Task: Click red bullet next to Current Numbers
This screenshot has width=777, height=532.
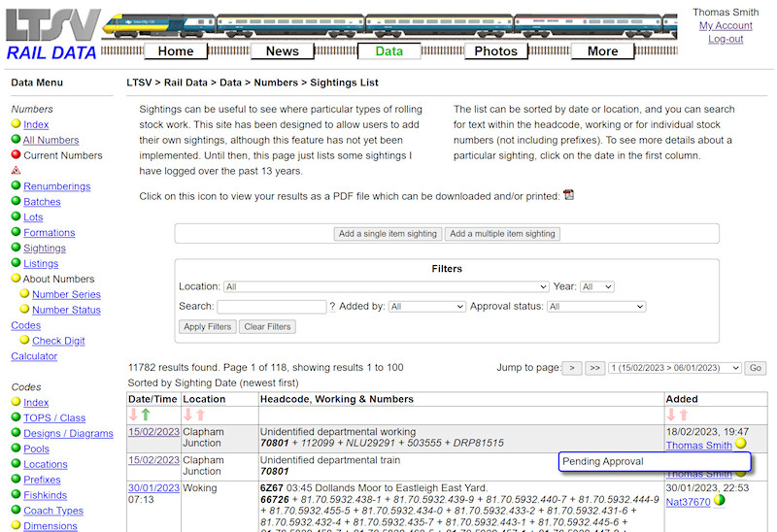Action: (x=16, y=154)
